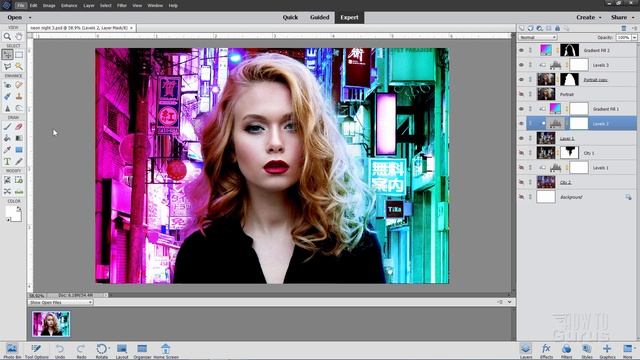
Task: Select the Custom Shape tool
Action: click(x=19, y=150)
